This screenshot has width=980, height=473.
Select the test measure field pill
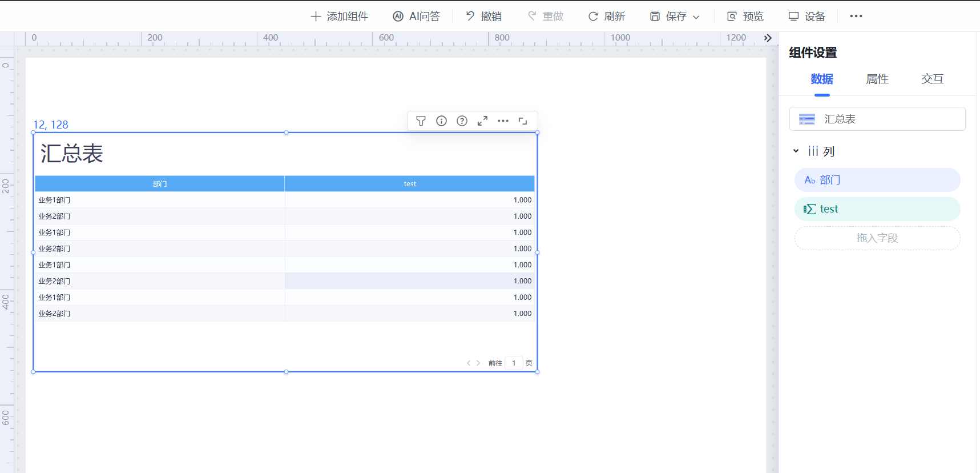pos(877,209)
